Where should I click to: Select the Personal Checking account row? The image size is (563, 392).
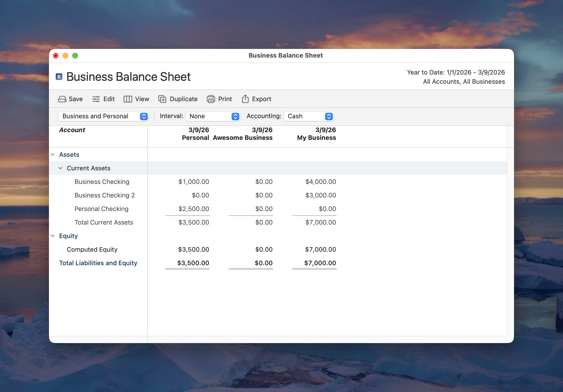101,209
